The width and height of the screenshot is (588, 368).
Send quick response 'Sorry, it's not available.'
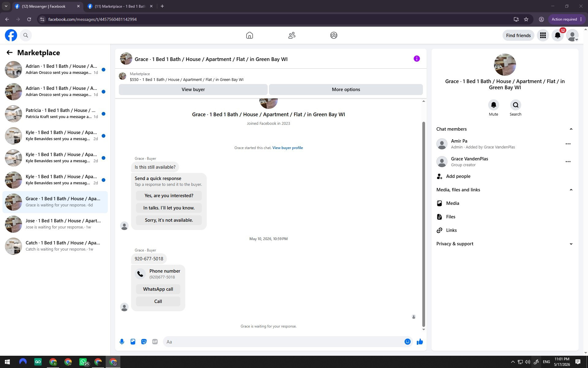point(169,220)
